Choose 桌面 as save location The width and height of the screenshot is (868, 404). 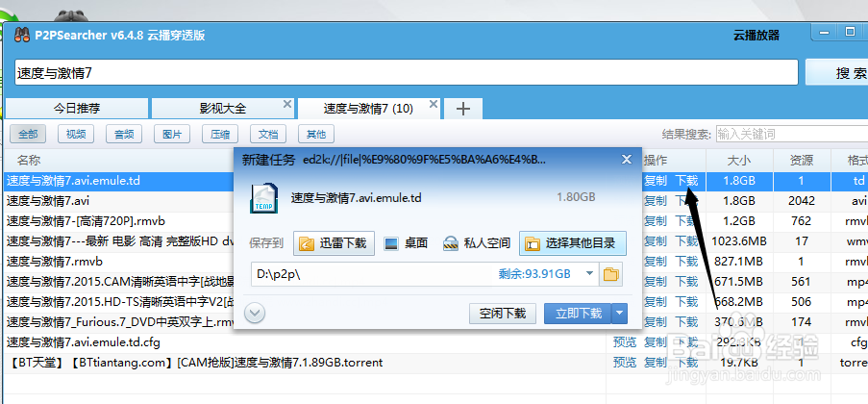pyautogui.click(x=407, y=243)
